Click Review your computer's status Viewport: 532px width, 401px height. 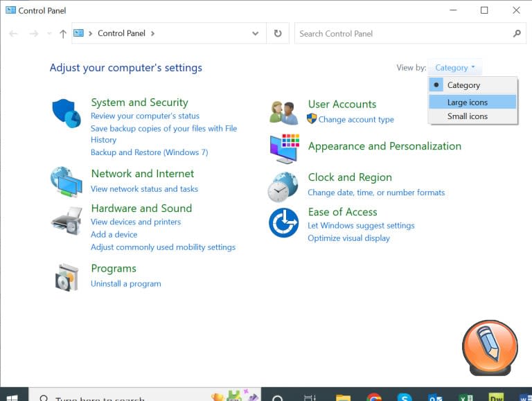[x=145, y=116]
